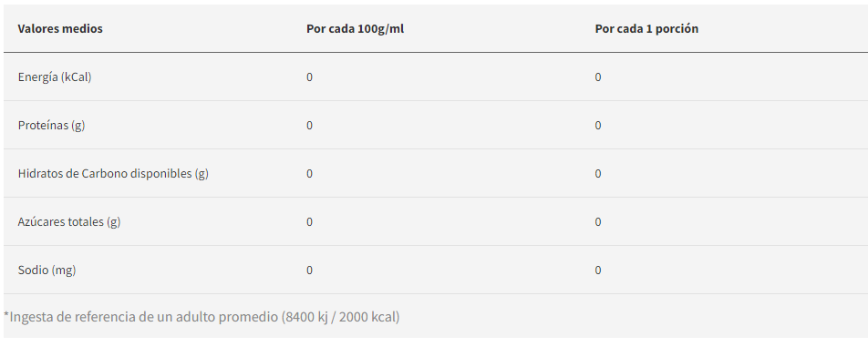Select the 'Sodio (mg)' row label
Image resolution: width=868 pixels, height=347 pixels.
pyautogui.click(x=47, y=270)
